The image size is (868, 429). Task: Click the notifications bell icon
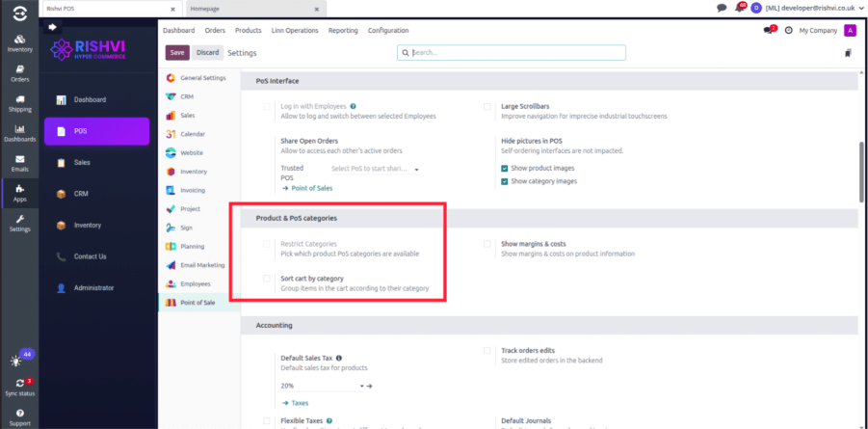[x=740, y=8]
